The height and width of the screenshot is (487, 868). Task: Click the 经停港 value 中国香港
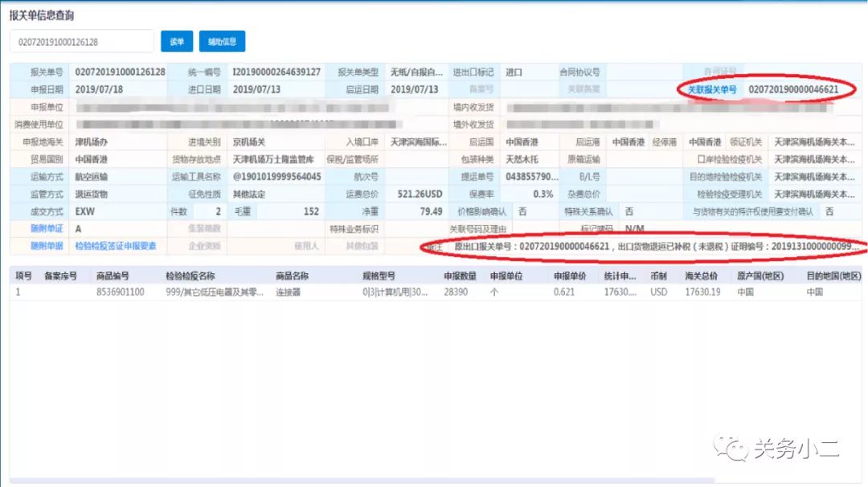[705, 142]
